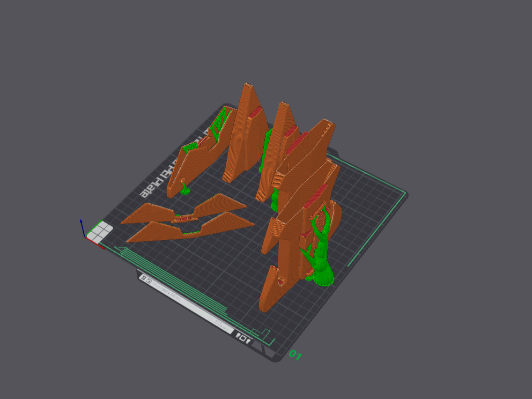Select the blue Z axis arrow
This screenshot has width=532, height=399.
click(82, 228)
